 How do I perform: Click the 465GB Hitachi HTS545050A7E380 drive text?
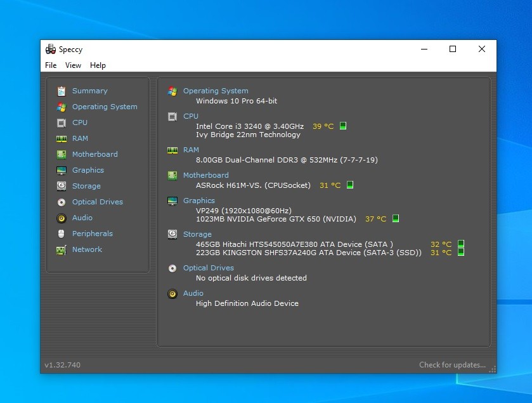[x=294, y=244]
